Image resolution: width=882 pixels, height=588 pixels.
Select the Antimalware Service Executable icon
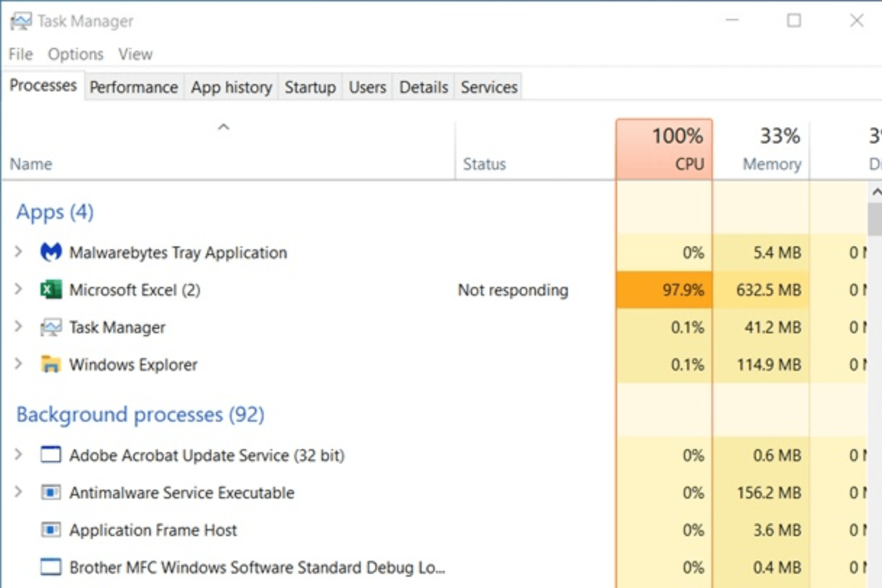coord(51,492)
